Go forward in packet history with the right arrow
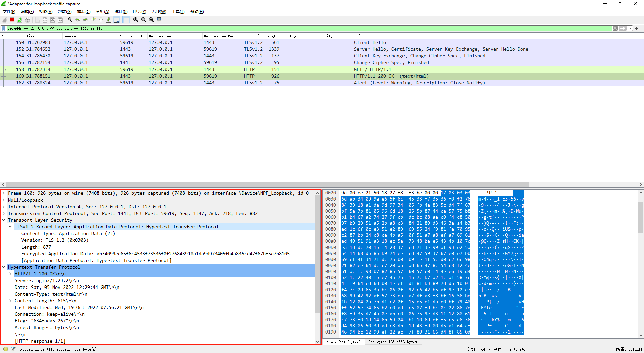The height and width of the screenshot is (353, 644). pos(86,20)
